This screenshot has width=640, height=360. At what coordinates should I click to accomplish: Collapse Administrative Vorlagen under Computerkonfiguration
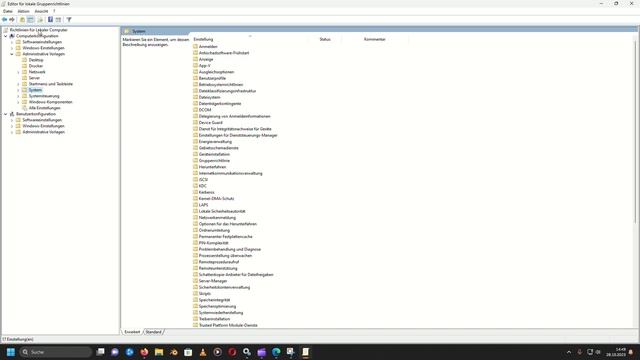(x=12, y=54)
